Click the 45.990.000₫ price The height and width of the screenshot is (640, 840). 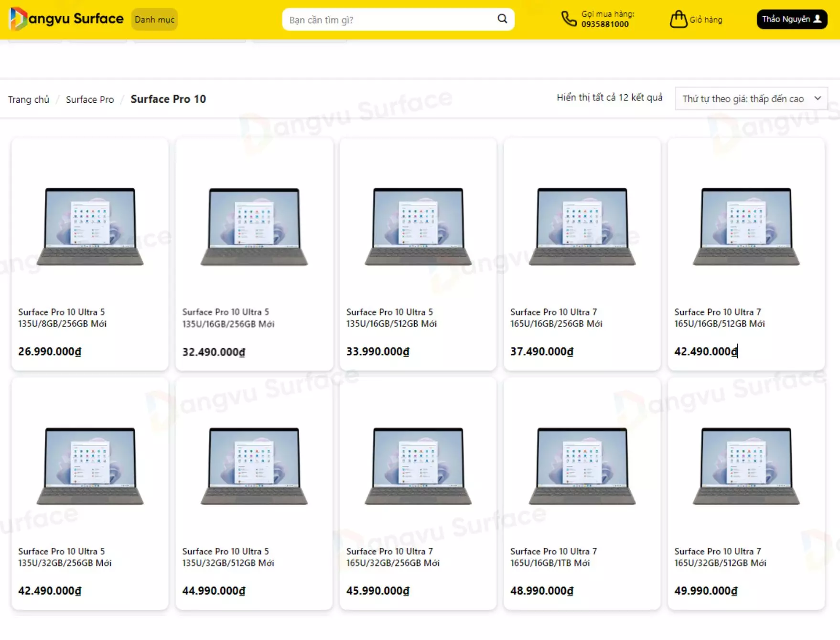coord(377,591)
